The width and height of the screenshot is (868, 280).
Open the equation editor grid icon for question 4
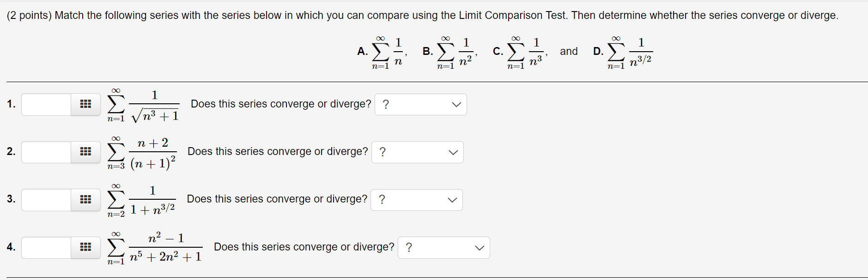85,247
